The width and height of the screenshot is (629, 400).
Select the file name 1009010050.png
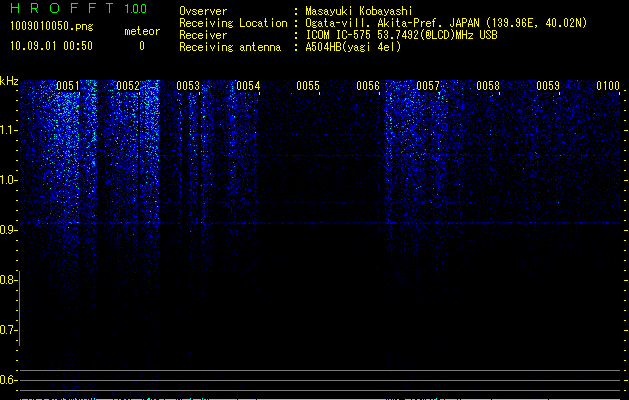[x=51, y=26]
